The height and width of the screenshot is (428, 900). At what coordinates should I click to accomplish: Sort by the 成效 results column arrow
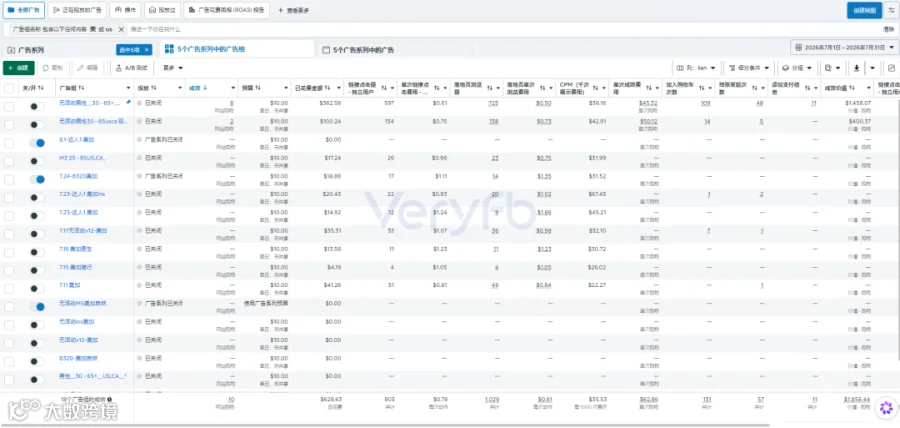tap(205, 88)
